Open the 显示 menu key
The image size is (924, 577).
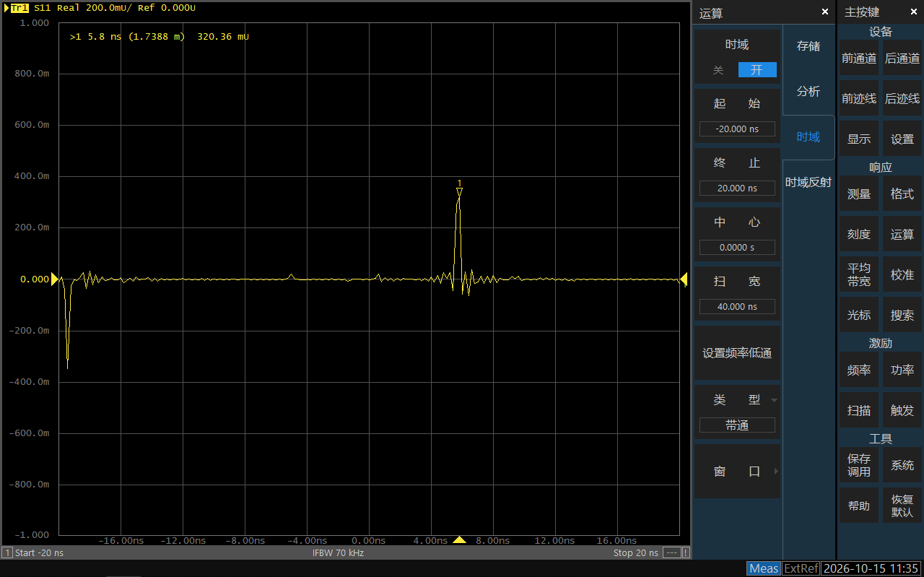click(859, 139)
